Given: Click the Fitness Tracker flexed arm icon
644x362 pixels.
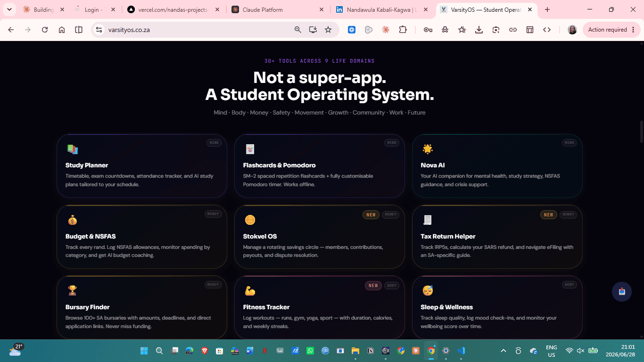Looking at the screenshot, I should (x=250, y=291).
